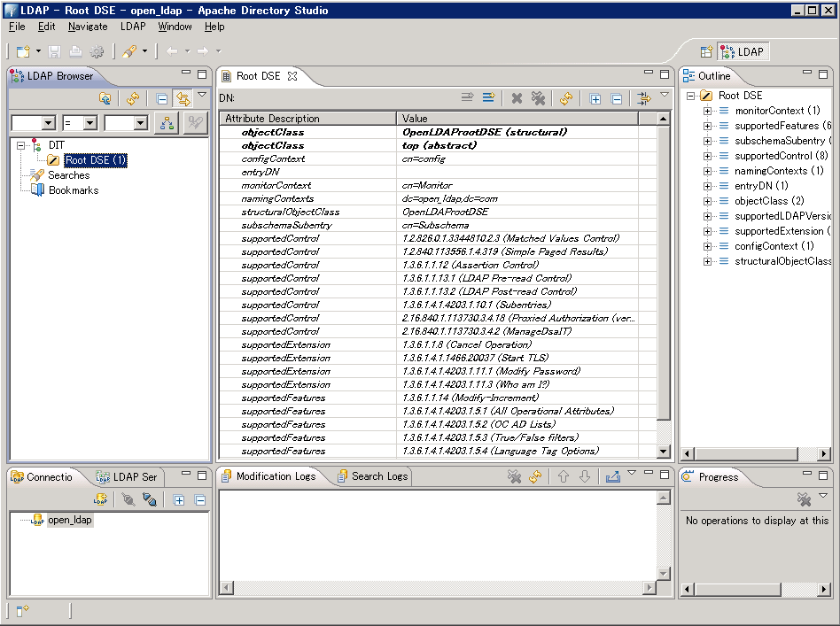Collapse All icon in Connections panel
Screen dimensions: 840x626
click(x=200, y=500)
